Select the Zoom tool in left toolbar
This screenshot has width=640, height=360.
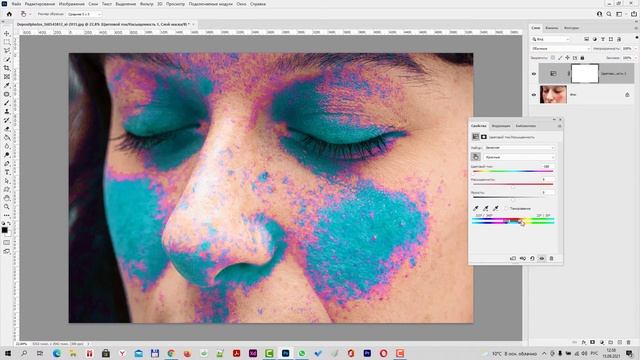[x=7, y=207]
